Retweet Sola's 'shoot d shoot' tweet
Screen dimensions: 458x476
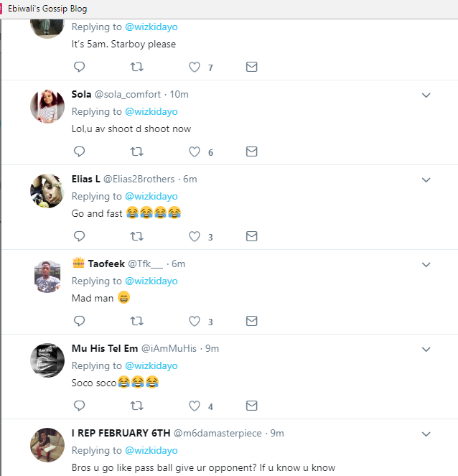pos(136,151)
